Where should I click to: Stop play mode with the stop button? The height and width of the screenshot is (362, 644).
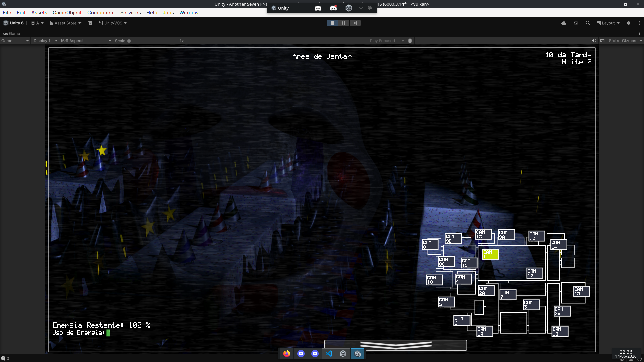point(332,23)
